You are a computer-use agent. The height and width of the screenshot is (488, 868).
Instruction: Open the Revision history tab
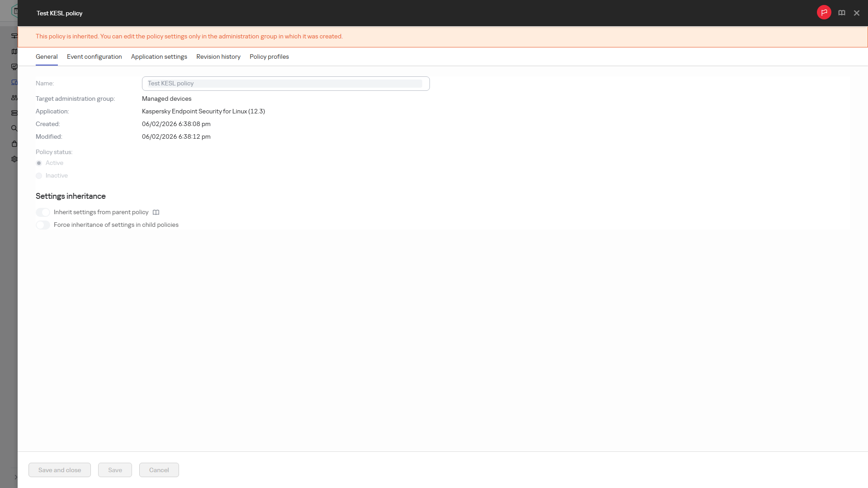coord(218,56)
